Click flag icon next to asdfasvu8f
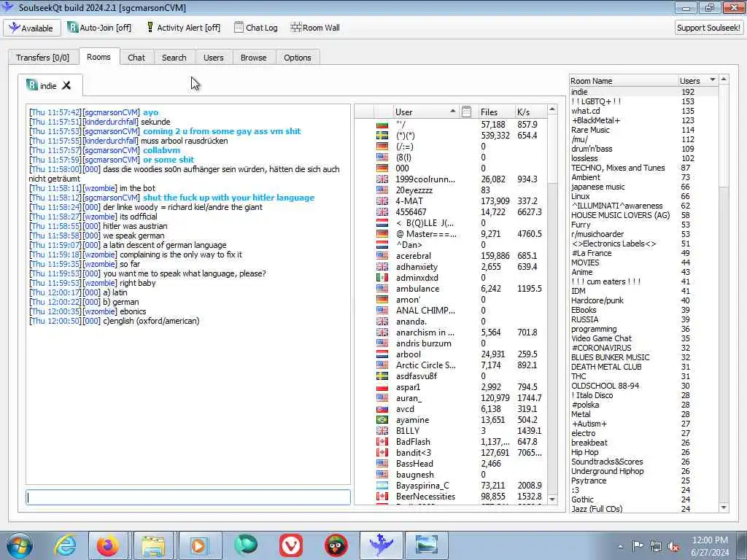The image size is (747, 560). pyautogui.click(x=382, y=376)
